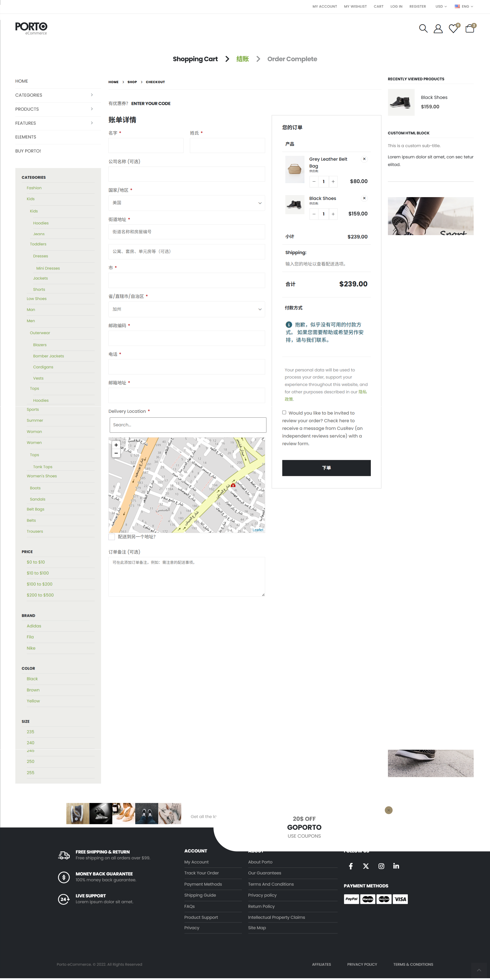Open the user account icon in header

(438, 29)
